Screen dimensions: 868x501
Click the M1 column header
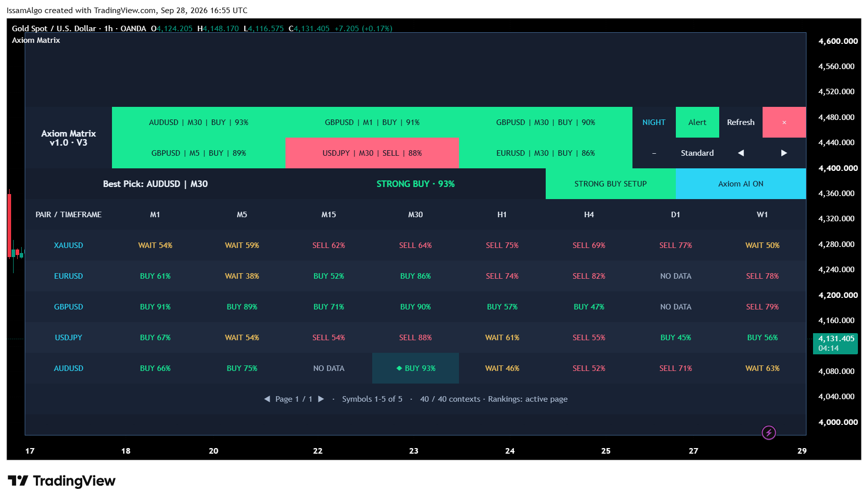(x=155, y=215)
